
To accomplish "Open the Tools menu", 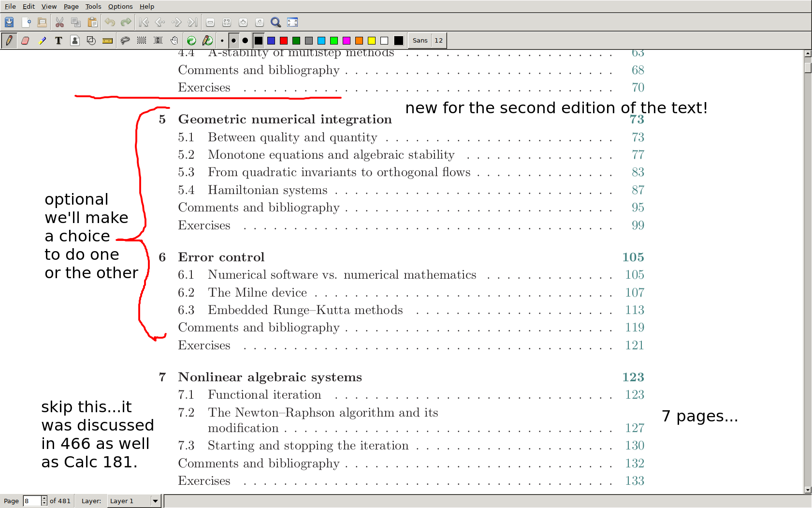I will pos(93,6).
